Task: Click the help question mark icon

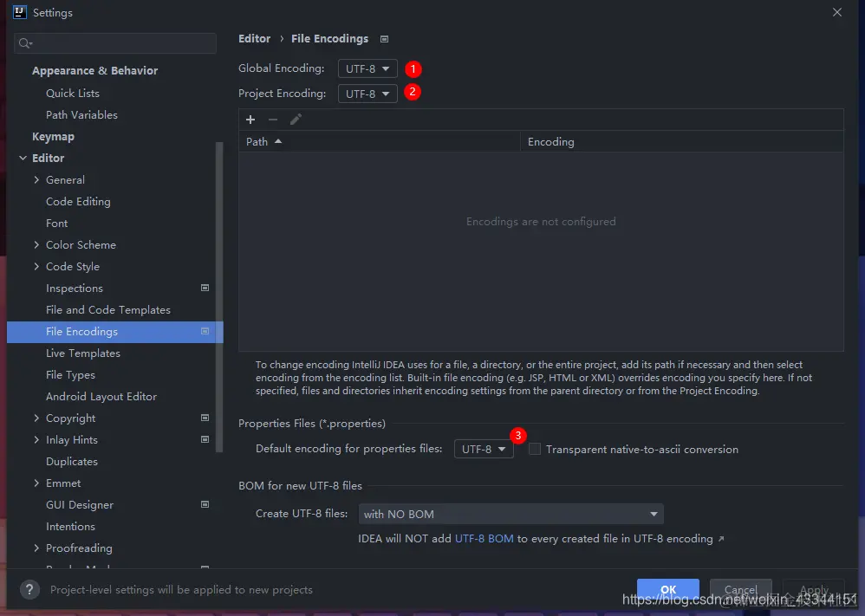Action: (x=29, y=589)
